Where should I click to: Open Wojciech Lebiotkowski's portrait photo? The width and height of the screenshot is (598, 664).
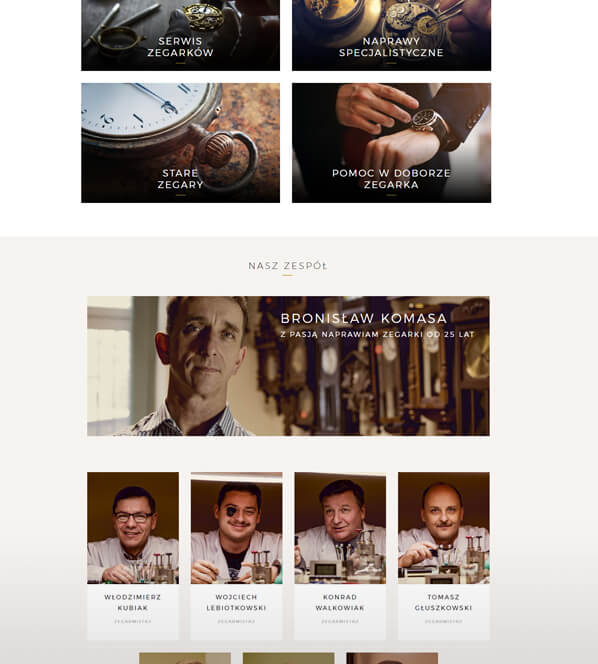[236, 528]
